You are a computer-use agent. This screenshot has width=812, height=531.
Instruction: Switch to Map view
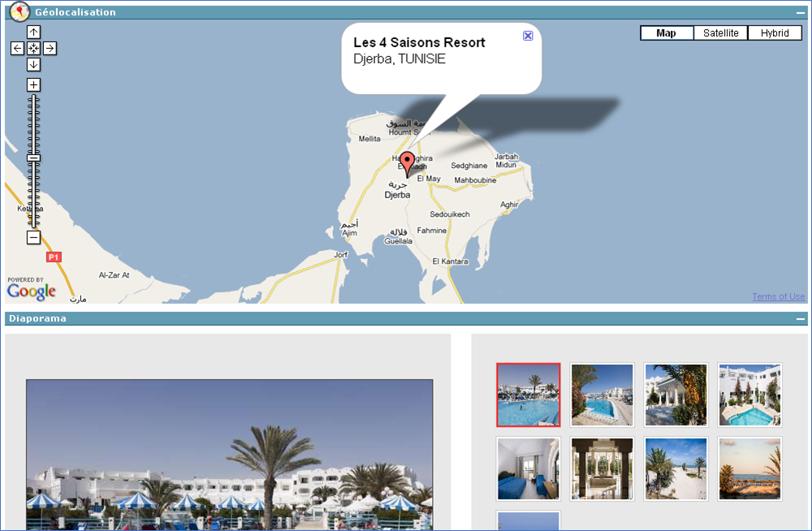667,33
